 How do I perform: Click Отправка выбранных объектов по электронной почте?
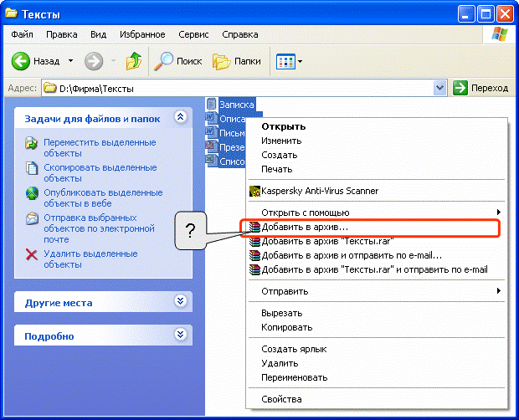click(99, 228)
